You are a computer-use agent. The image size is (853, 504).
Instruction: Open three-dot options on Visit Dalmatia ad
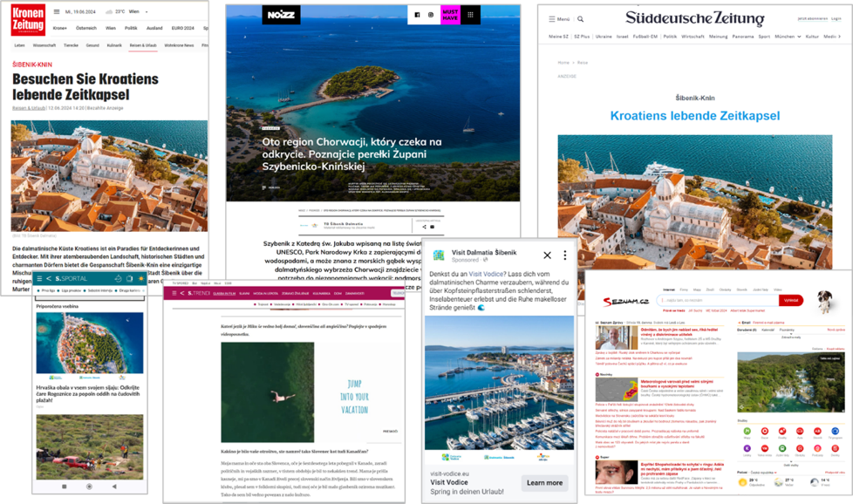click(565, 255)
